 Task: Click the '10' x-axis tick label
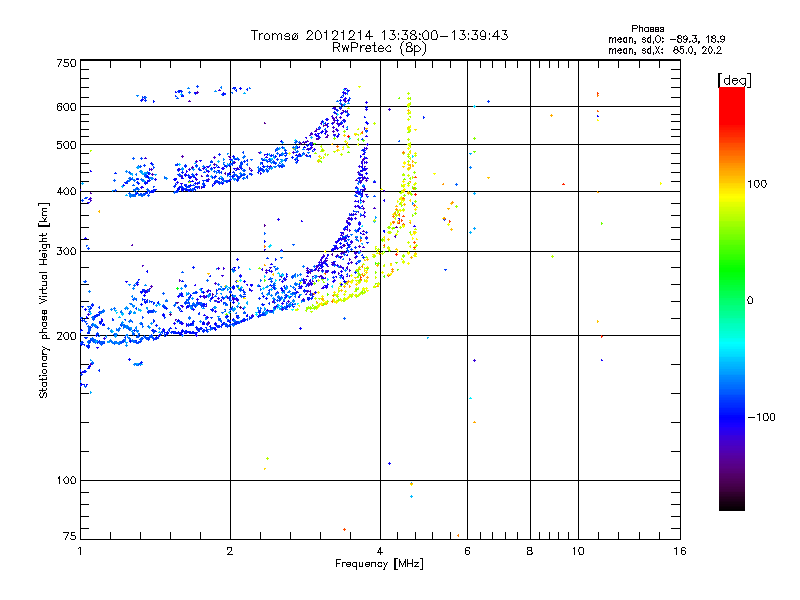(578, 551)
